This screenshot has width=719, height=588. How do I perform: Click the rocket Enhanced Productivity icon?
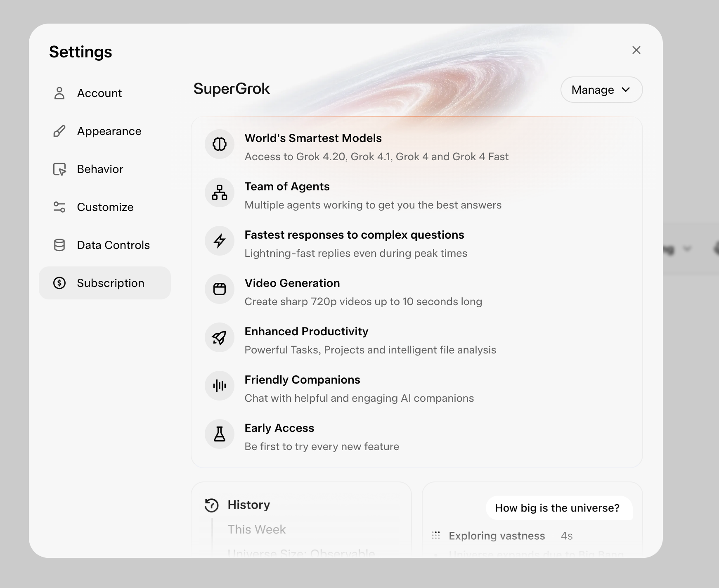click(x=220, y=337)
